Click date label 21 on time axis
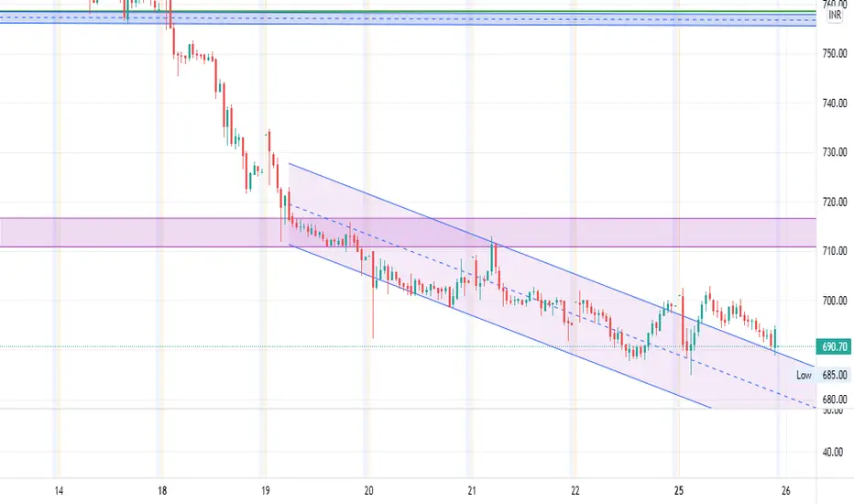 pos(472,491)
